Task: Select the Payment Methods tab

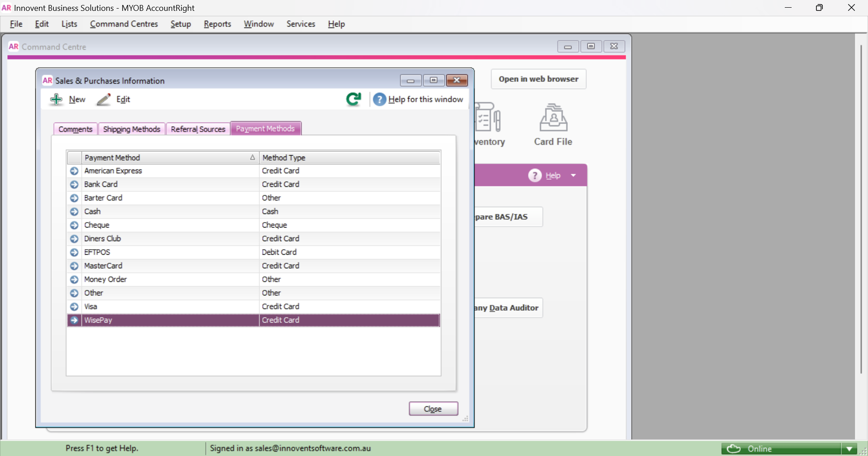Action: (265, 128)
